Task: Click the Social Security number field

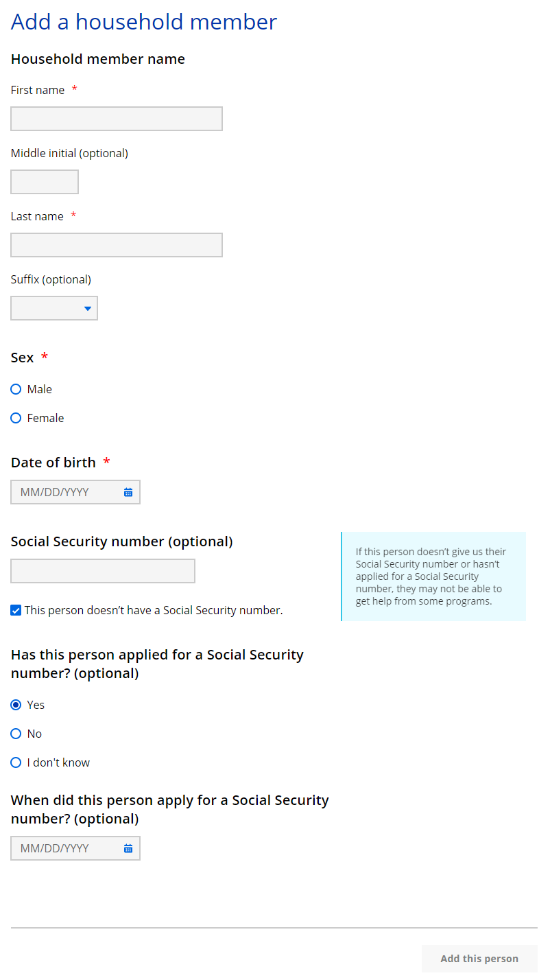Action: tap(103, 571)
